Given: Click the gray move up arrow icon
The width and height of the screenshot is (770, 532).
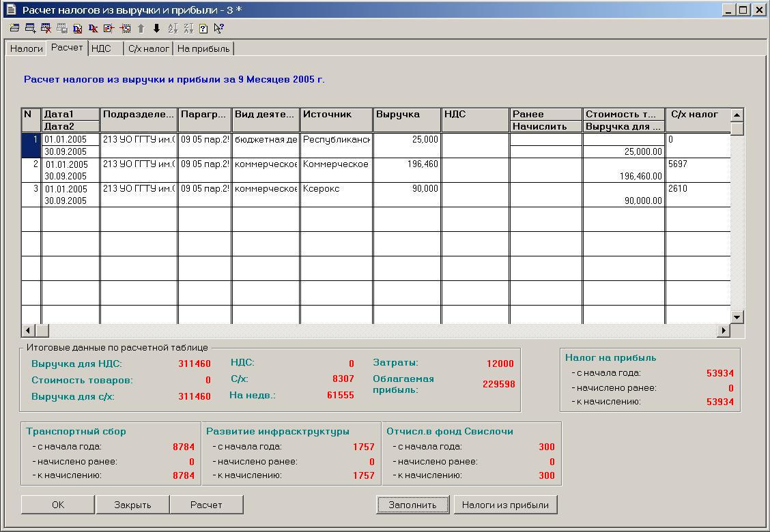Looking at the screenshot, I should pyautogui.click(x=141, y=29).
